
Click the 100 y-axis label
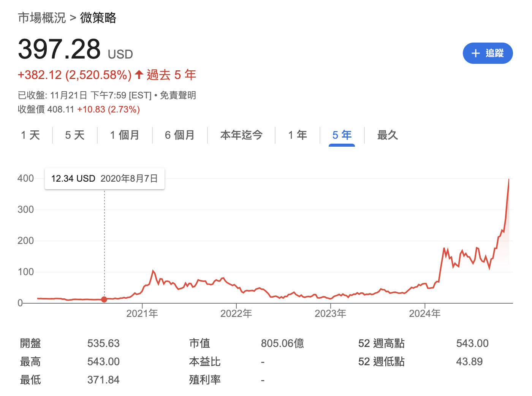pyautogui.click(x=26, y=272)
